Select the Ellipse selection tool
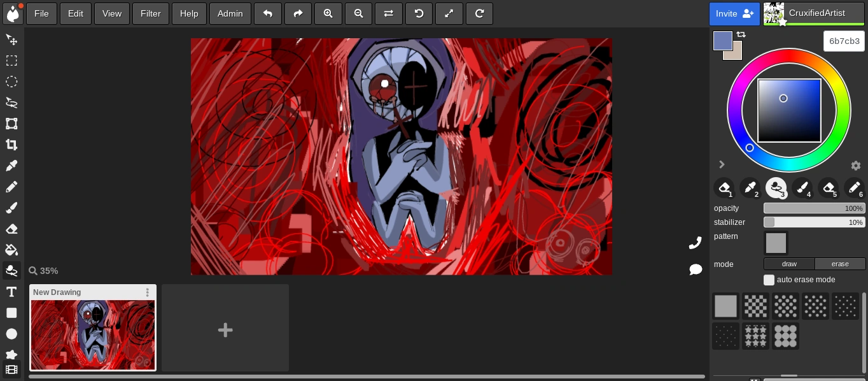Viewport: 868px width, 381px height. (x=11, y=82)
